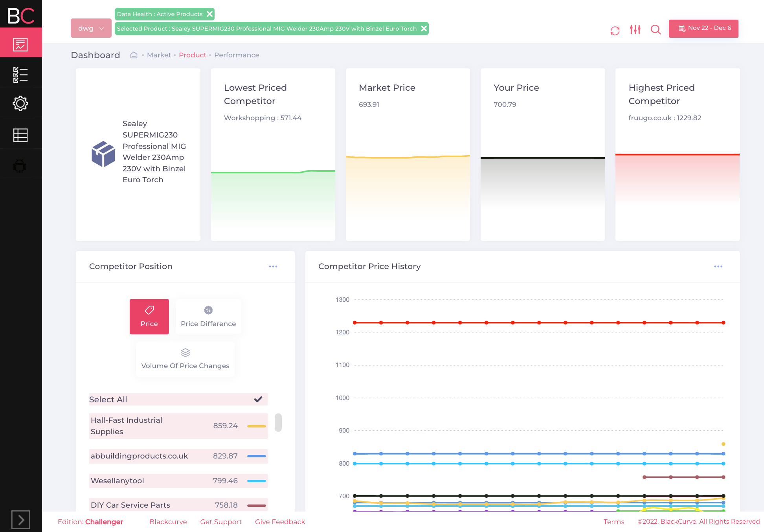Open the filter sliders icon
The image size is (764, 532).
(x=635, y=29)
